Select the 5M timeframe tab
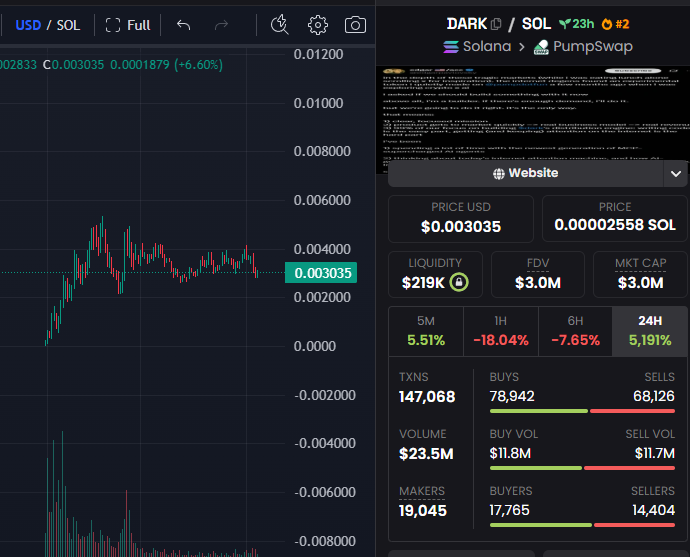 (426, 331)
